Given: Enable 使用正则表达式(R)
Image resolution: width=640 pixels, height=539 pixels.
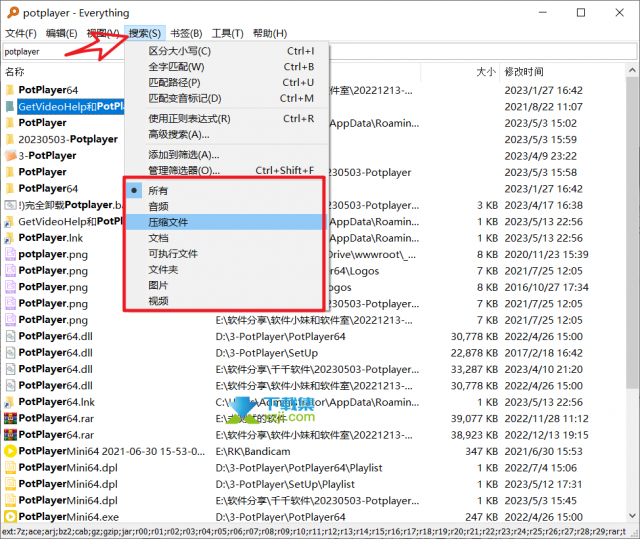Looking at the screenshot, I should click(x=227, y=119).
